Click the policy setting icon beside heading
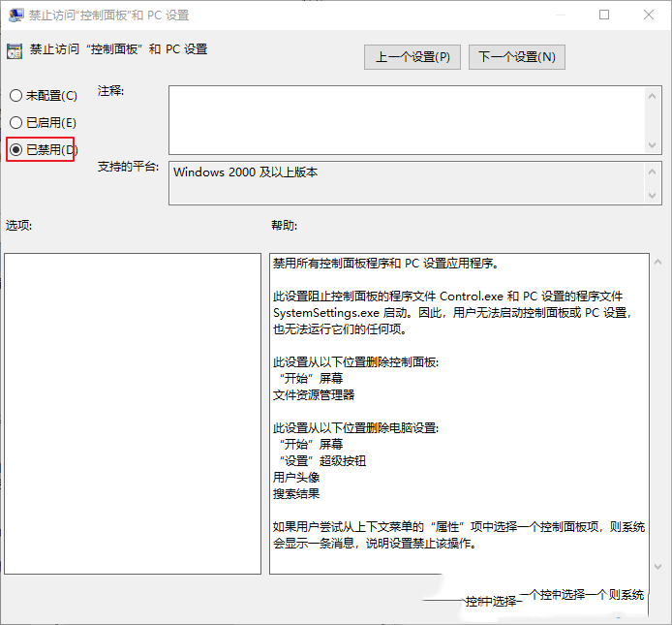The image size is (672, 625). pos(15,51)
